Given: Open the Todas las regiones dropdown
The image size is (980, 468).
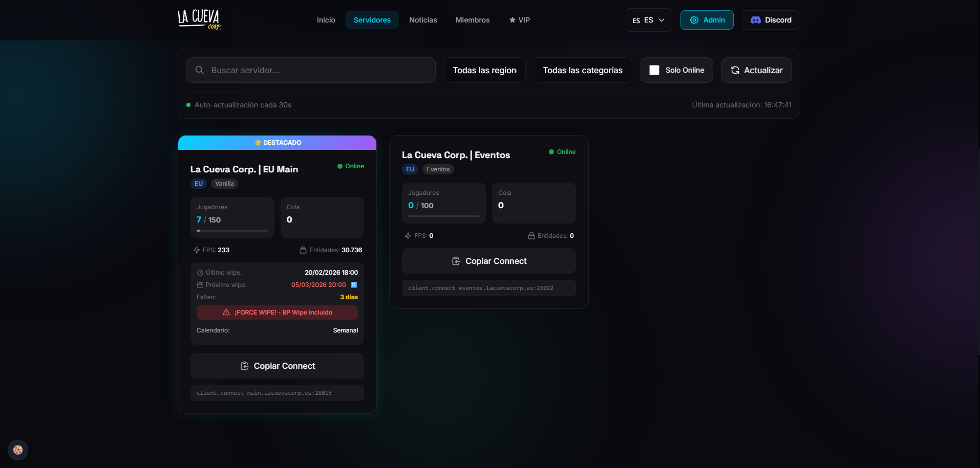Looking at the screenshot, I should [x=485, y=70].
